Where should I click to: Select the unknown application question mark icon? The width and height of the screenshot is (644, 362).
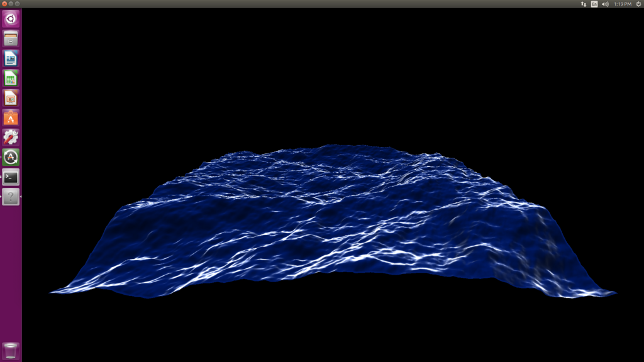11,197
